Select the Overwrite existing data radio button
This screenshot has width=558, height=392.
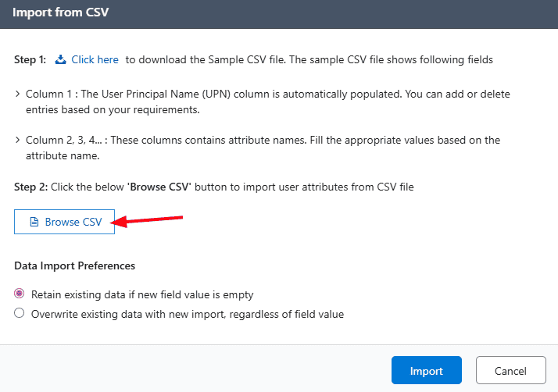(20, 314)
